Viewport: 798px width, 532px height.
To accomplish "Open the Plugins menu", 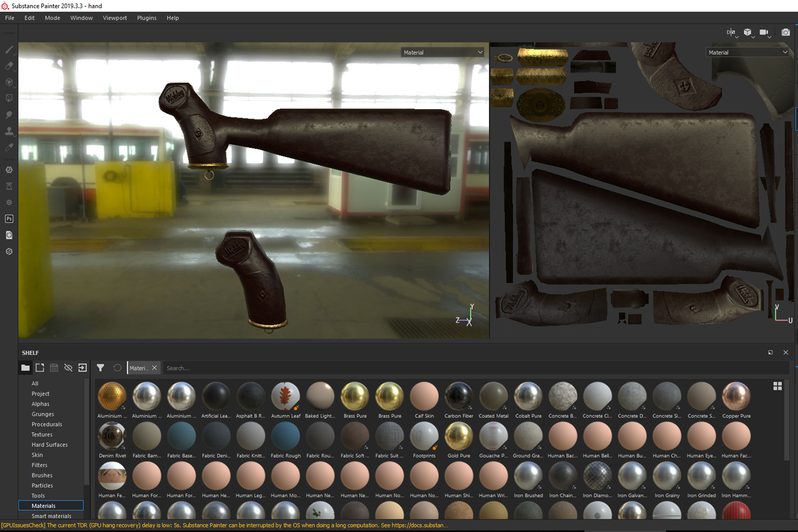I will (x=147, y=18).
